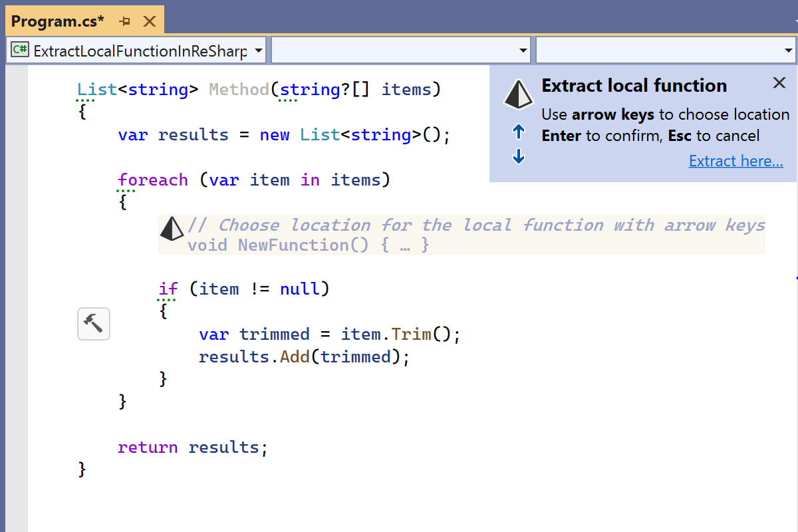Click the down arrow in Extract popup
Image resolution: width=798 pixels, height=532 pixels.
pos(519,158)
